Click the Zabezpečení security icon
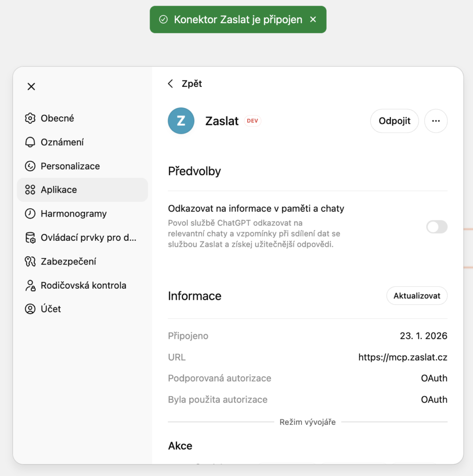This screenshot has height=476, width=473. (x=30, y=261)
